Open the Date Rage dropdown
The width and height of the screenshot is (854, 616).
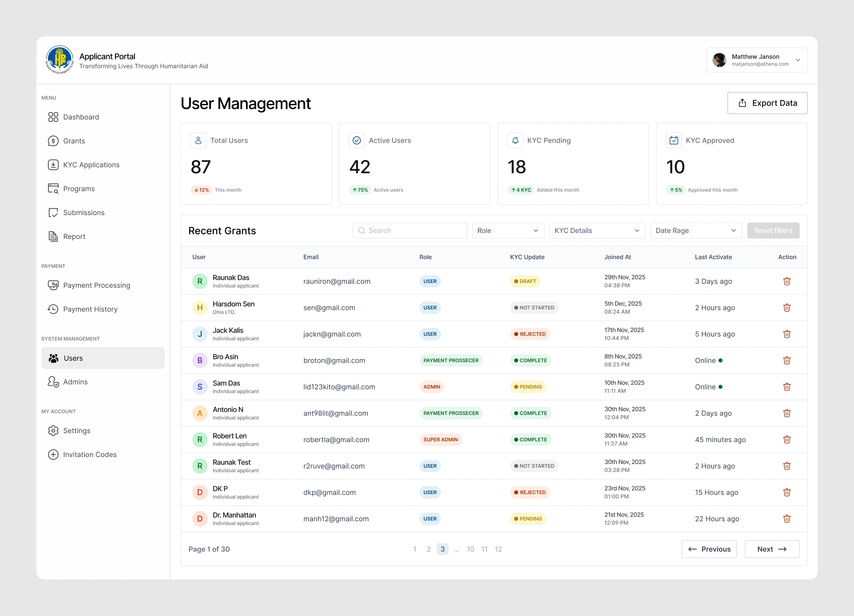(x=696, y=230)
